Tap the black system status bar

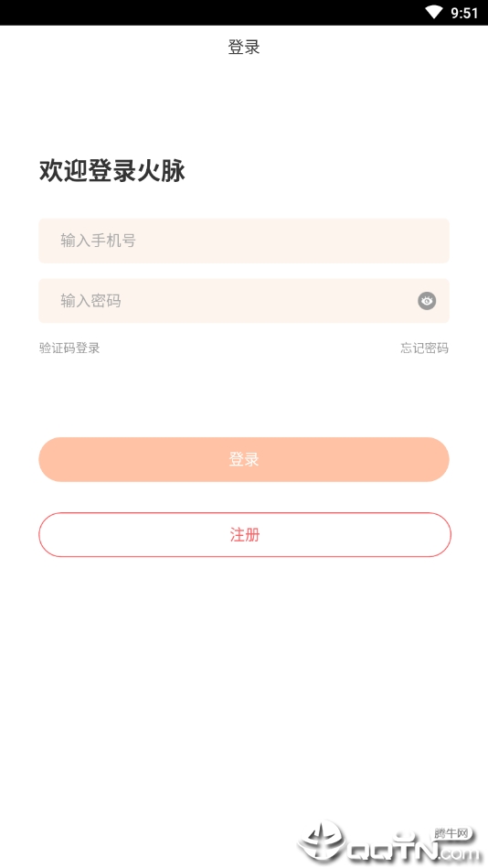(244, 13)
